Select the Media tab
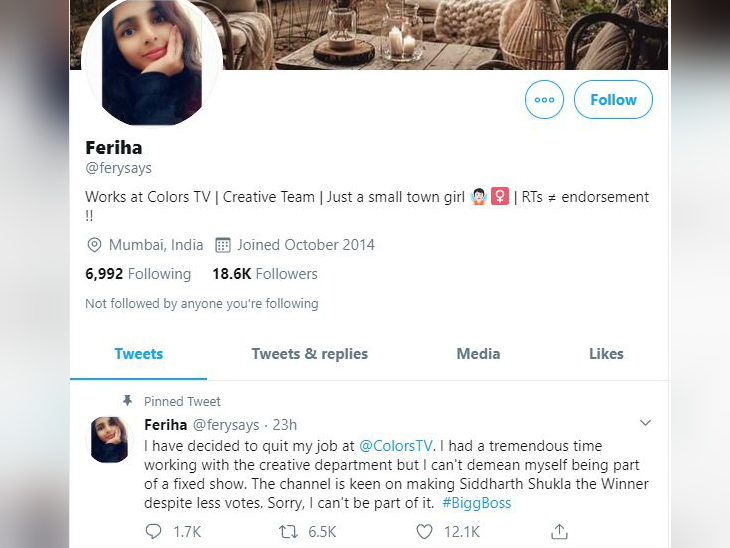This screenshot has height=548, width=730. tap(478, 354)
